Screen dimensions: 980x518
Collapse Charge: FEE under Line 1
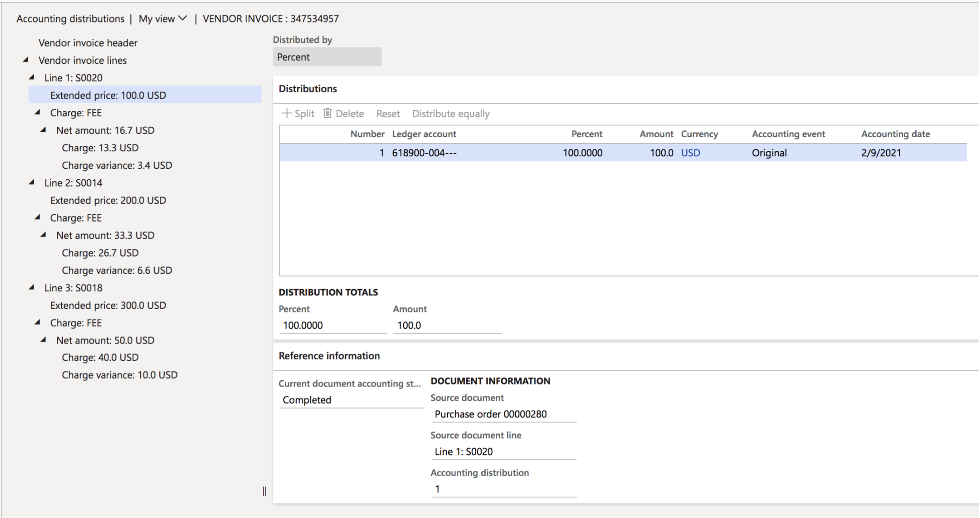[38, 112]
